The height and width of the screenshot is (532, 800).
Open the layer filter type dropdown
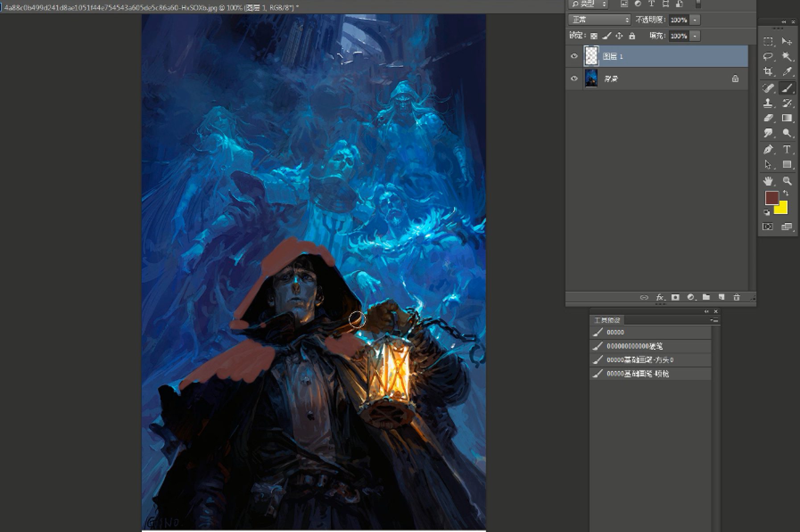coord(589,4)
